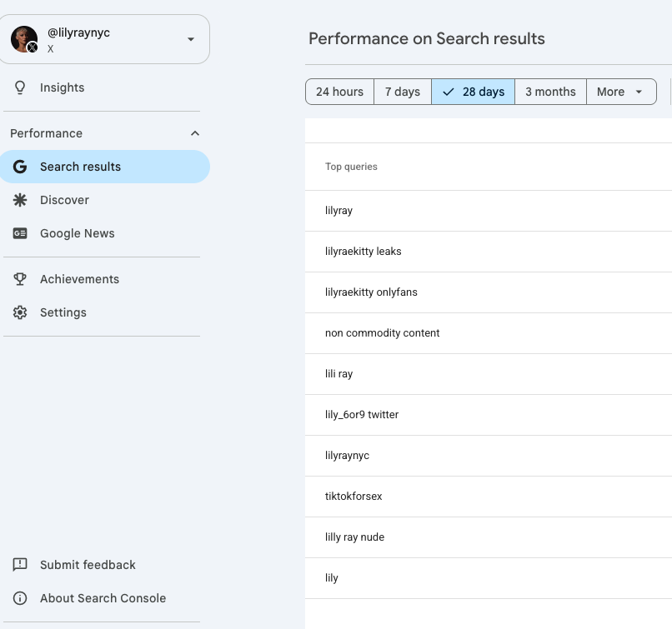
Task: Select the last query row 'lily'
Action: [x=488, y=578]
